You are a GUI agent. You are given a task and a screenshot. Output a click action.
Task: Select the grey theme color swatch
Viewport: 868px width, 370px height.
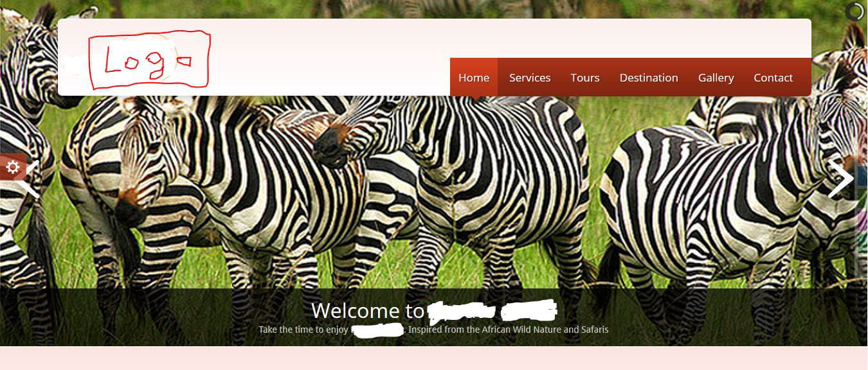pos(862,265)
